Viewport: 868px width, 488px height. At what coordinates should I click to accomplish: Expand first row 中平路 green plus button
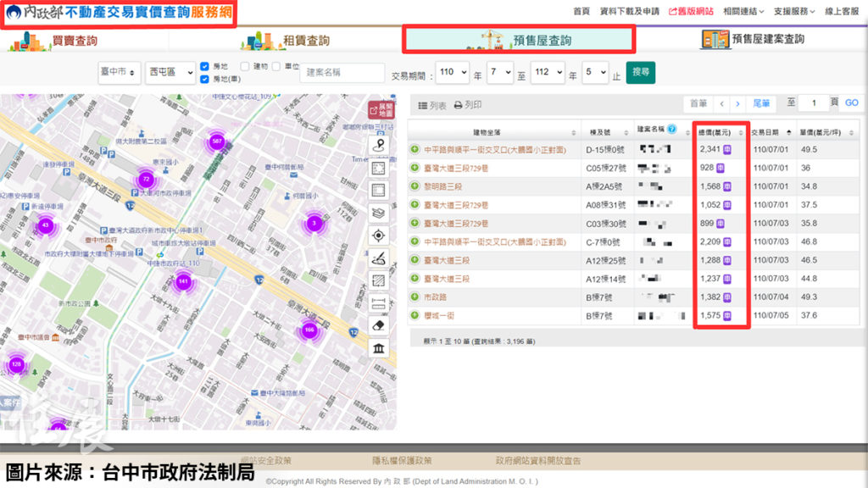point(415,150)
